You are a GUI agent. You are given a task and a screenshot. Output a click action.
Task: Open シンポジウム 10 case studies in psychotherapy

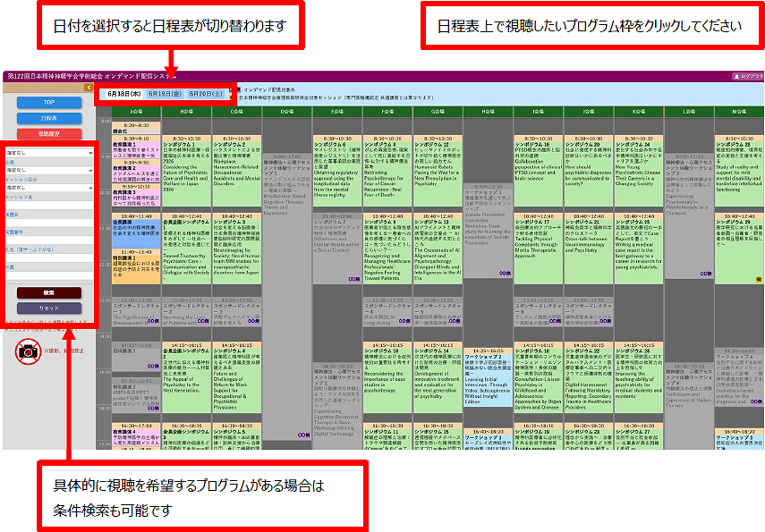(x=387, y=376)
